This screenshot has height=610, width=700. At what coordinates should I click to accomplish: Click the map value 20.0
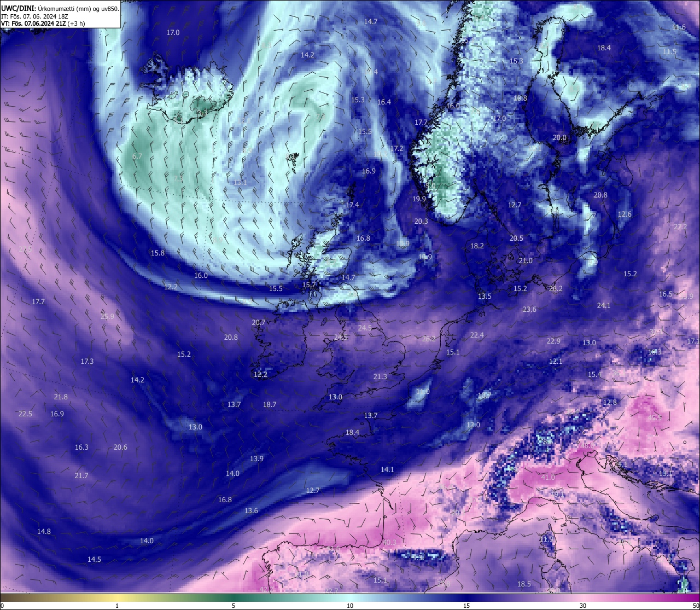tap(559, 138)
